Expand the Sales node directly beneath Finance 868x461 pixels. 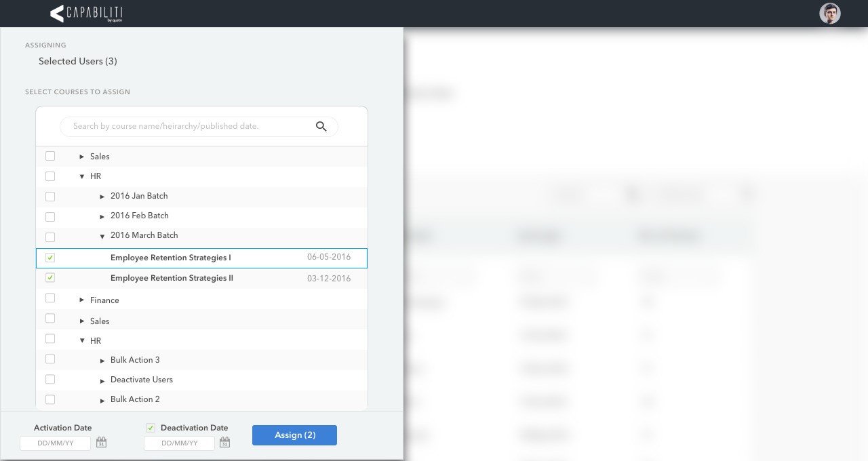[82, 321]
